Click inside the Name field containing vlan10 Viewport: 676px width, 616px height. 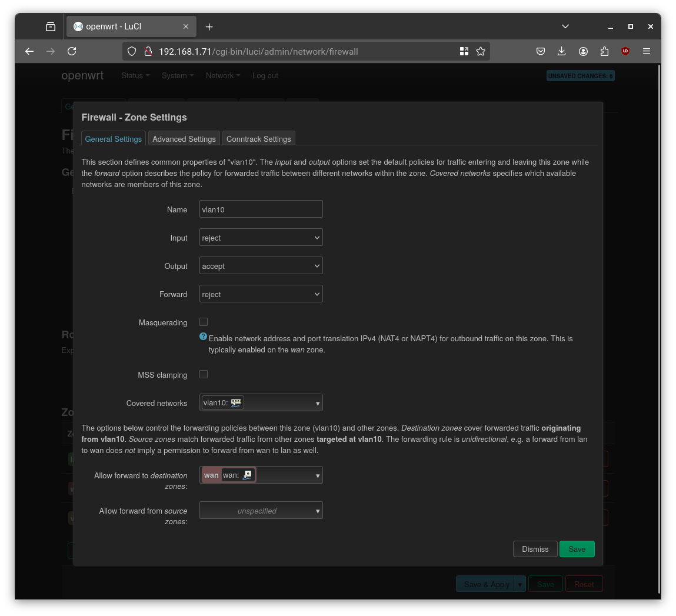pos(261,209)
